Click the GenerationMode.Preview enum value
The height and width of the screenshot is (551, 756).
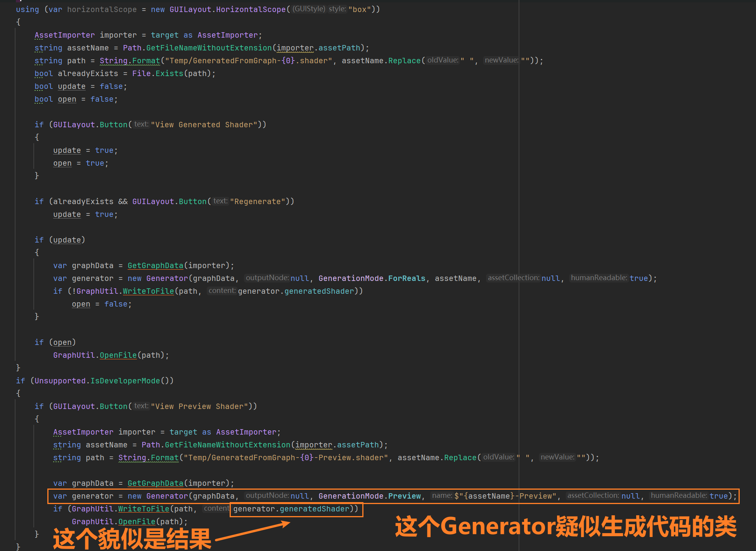point(404,496)
